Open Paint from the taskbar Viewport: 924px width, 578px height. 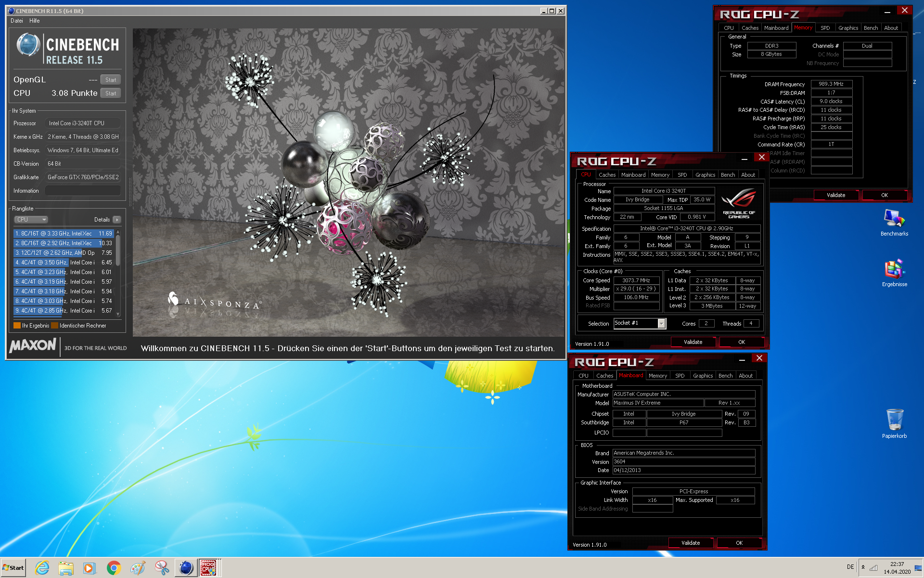(x=138, y=568)
